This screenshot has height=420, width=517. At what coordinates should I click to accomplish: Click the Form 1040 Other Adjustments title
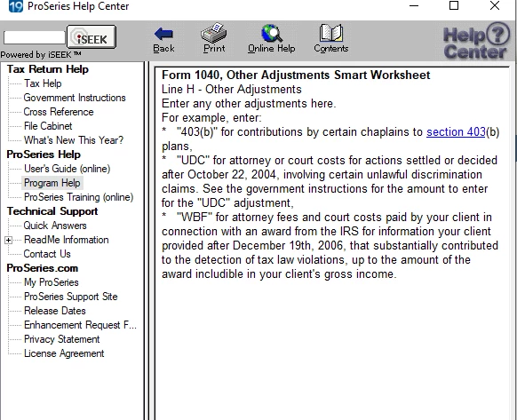(x=296, y=75)
